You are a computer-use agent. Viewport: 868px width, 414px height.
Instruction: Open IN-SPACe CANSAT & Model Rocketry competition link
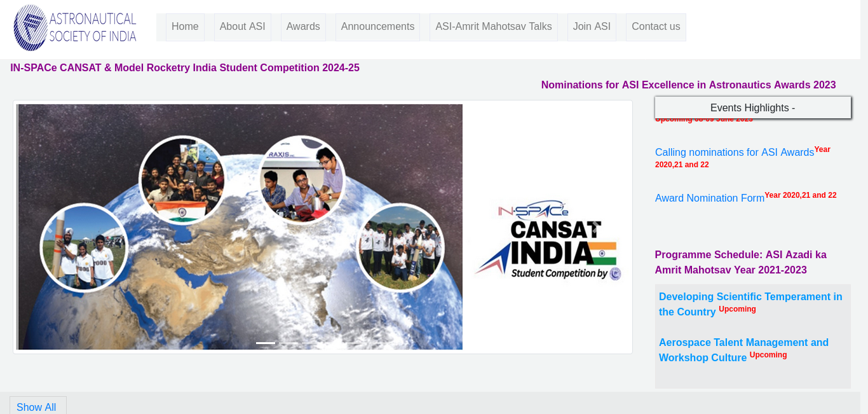pos(185,68)
